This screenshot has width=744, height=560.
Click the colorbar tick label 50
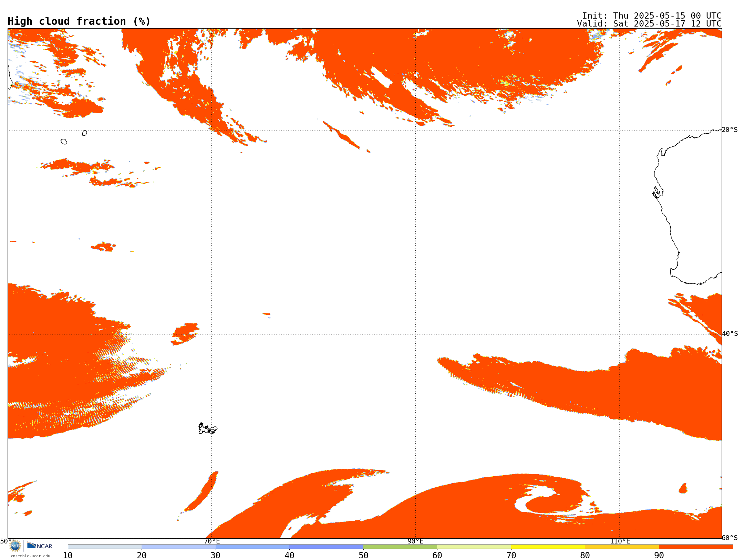point(363,556)
